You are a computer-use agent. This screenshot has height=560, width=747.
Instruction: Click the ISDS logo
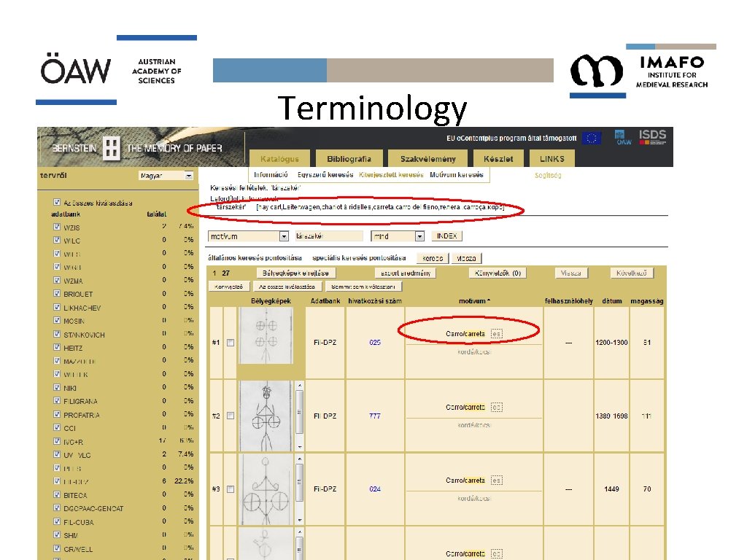(652, 136)
